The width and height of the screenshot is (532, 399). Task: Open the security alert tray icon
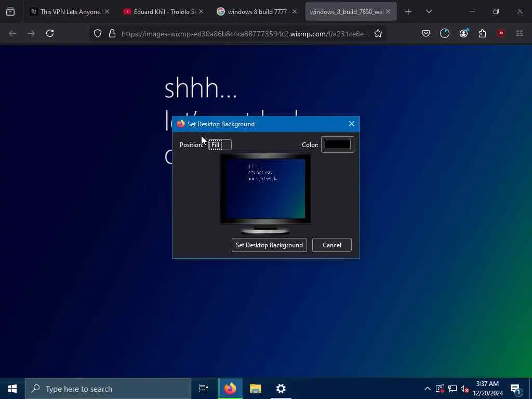(440, 389)
